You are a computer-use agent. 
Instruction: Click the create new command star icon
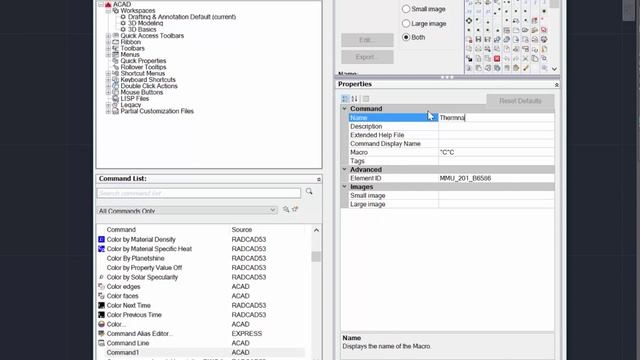[x=295, y=209]
